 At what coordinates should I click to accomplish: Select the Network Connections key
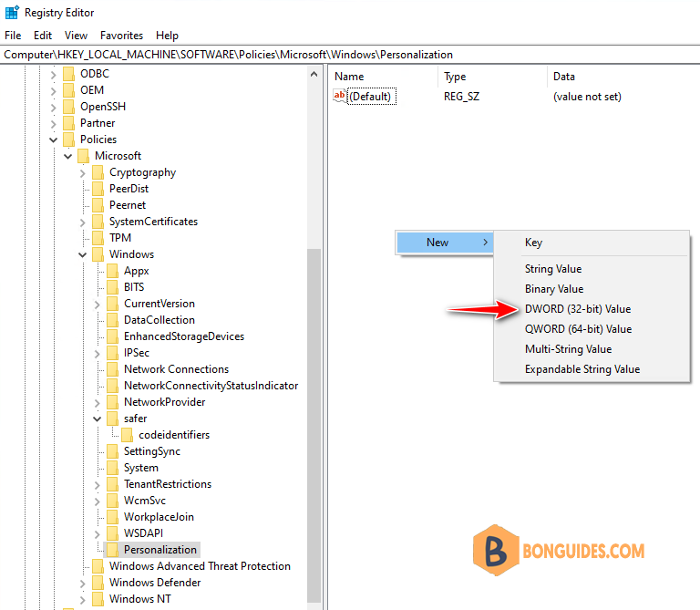pyautogui.click(x=176, y=369)
